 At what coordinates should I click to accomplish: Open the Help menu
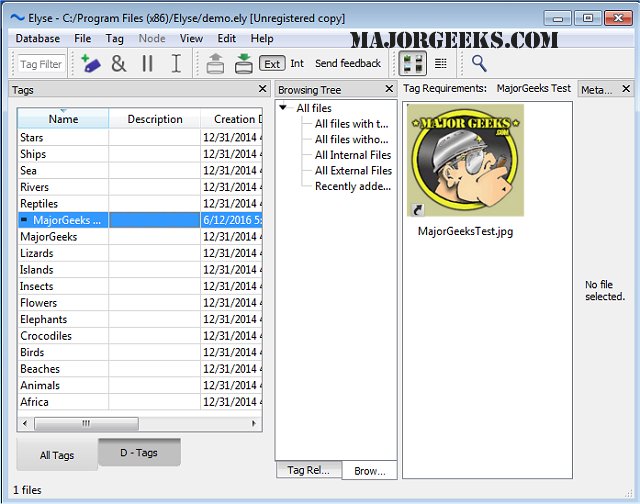click(262, 38)
